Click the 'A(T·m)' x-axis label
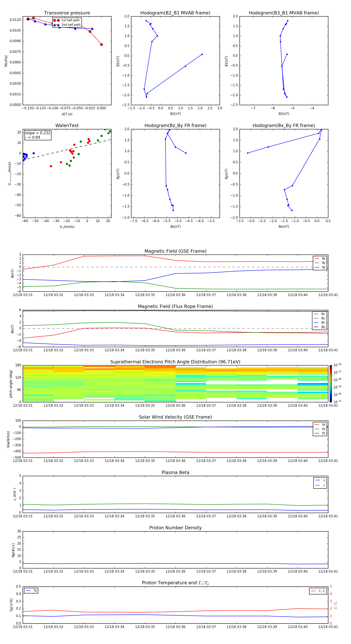 click(67, 114)
